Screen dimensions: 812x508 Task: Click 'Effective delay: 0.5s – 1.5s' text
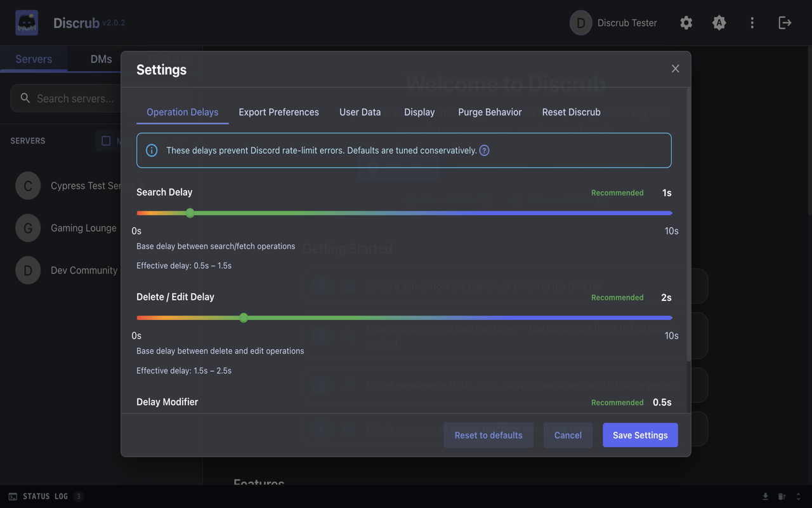tap(184, 266)
